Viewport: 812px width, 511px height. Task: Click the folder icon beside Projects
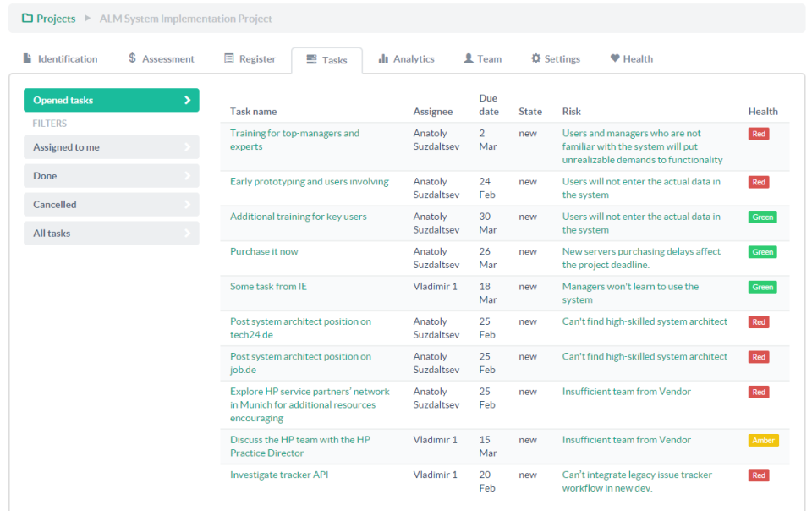click(x=27, y=19)
